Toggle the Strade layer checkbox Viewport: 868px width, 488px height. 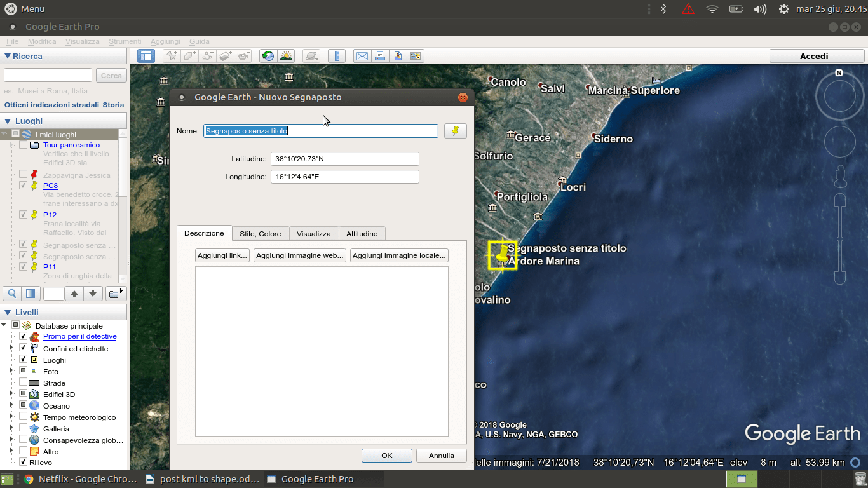(24, 383)
